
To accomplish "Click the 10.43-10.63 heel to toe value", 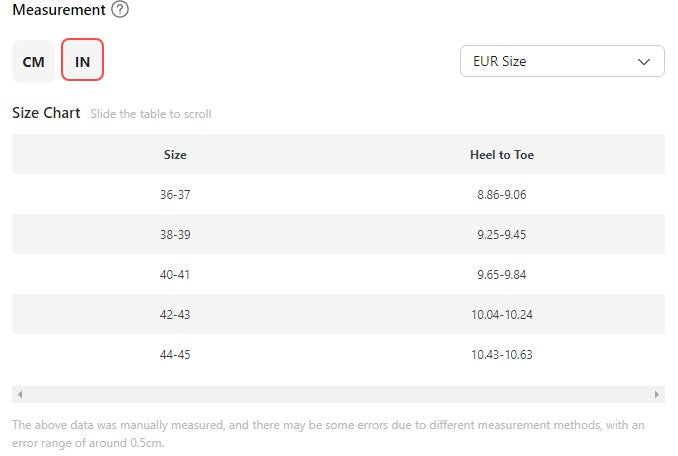I will click(x=501, y=354).
